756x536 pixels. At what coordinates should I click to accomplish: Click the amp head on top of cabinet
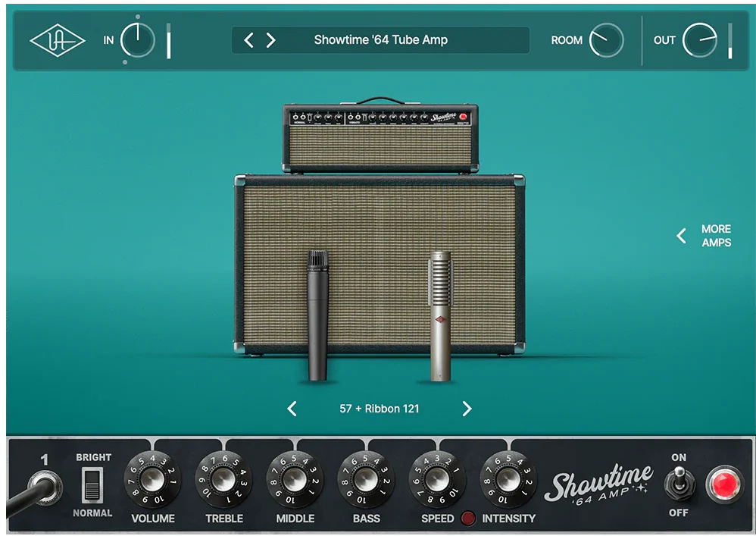(x=380, y=137)
